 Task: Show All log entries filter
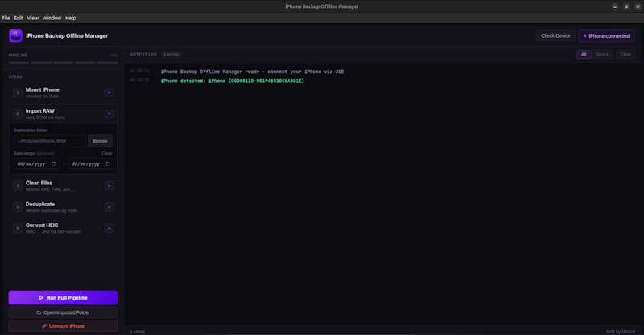coord(583,54)
